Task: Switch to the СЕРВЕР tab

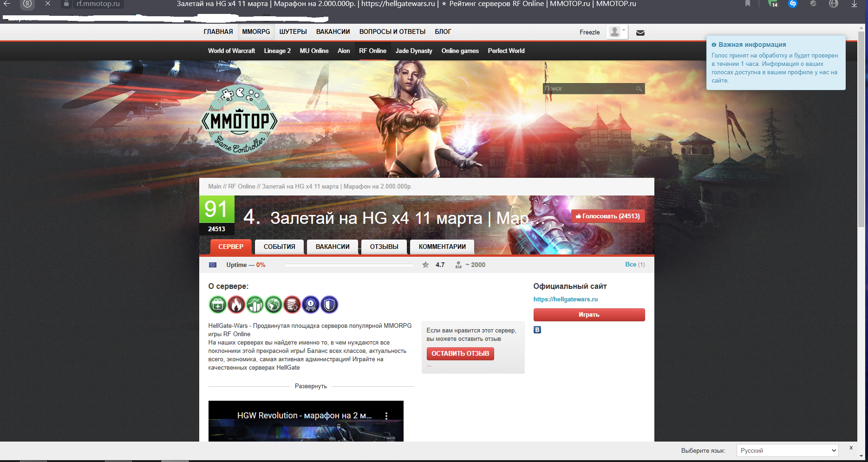Action: [231, 247]
